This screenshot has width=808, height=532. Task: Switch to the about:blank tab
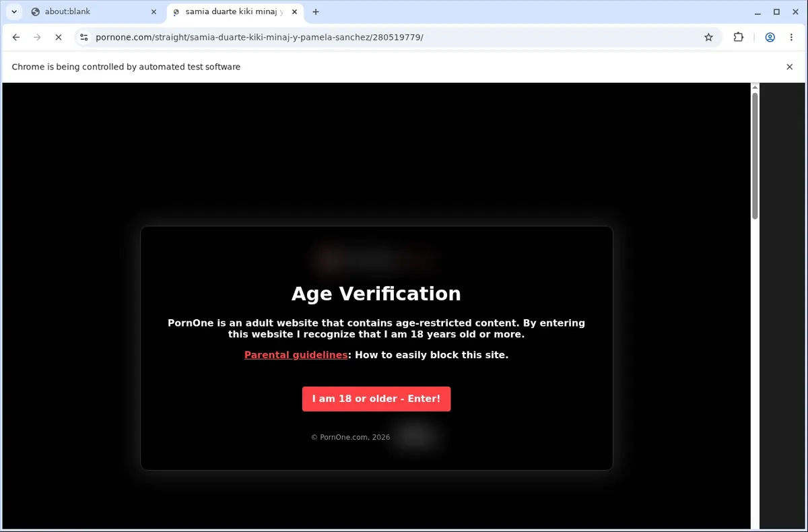(x=94, y=11)
